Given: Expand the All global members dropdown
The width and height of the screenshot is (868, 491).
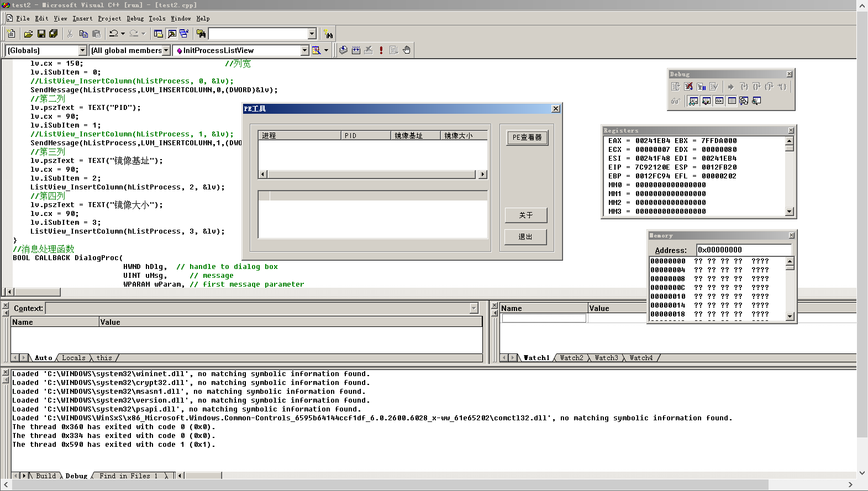Looking at the screenshot, I should tap(166, 50).
